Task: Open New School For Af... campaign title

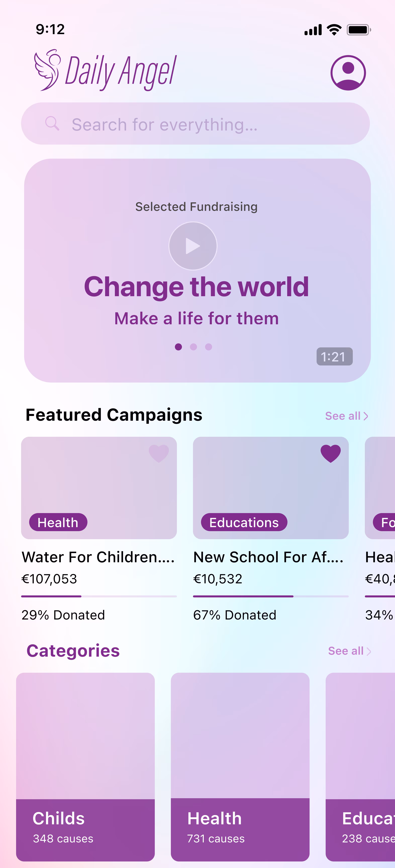Action: [268, 557]
